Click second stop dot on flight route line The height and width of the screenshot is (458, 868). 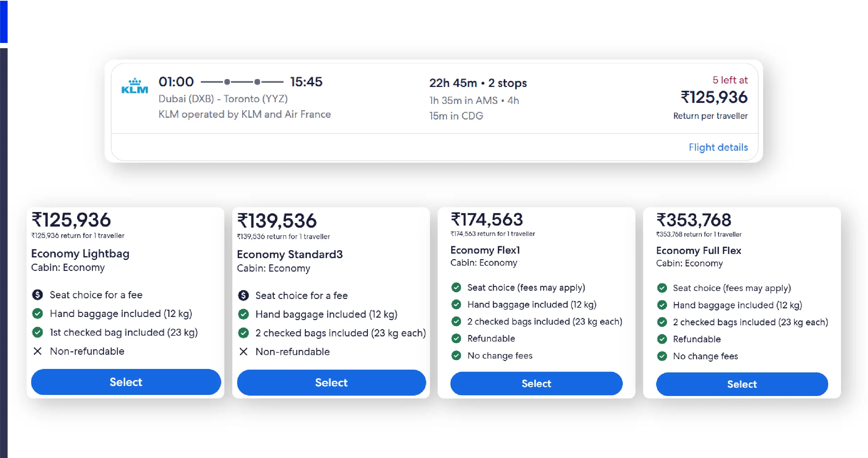(x=257, y=82)
